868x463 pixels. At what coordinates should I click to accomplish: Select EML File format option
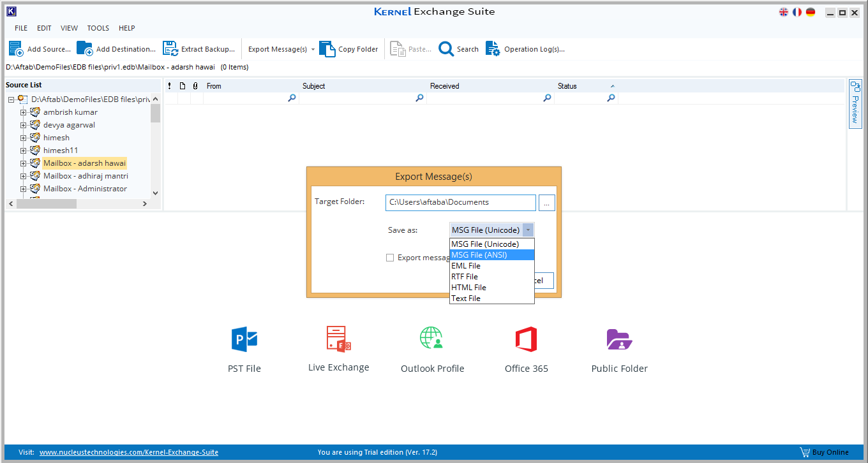492,266
